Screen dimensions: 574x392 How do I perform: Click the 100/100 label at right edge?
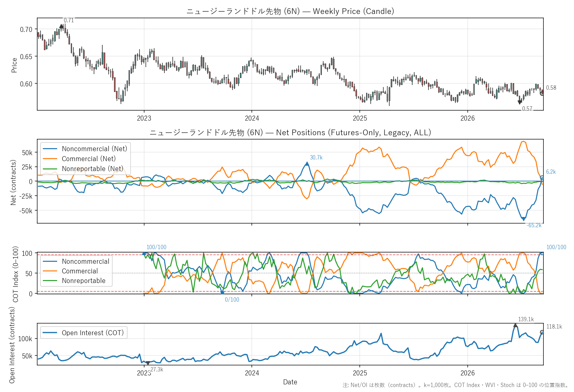(x=556, y=247)
